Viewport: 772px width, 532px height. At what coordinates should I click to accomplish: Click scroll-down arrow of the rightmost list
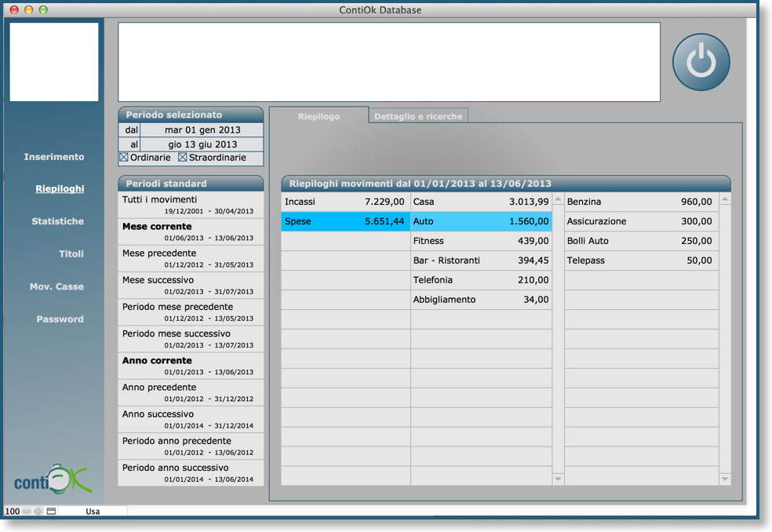(x=725, y=478)
